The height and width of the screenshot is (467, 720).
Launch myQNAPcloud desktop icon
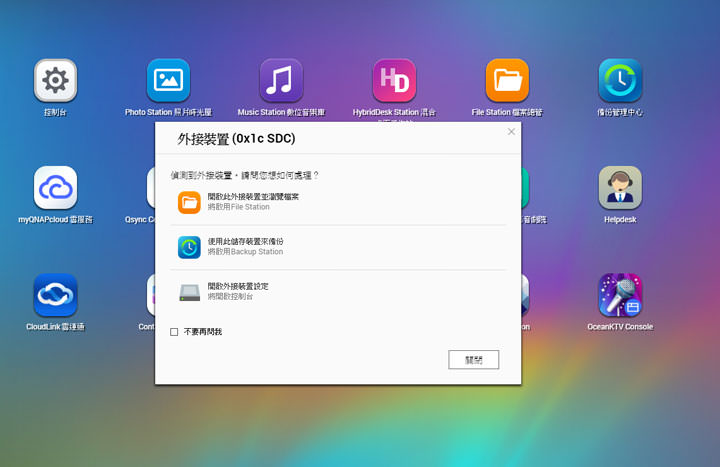tap(55, 187)
